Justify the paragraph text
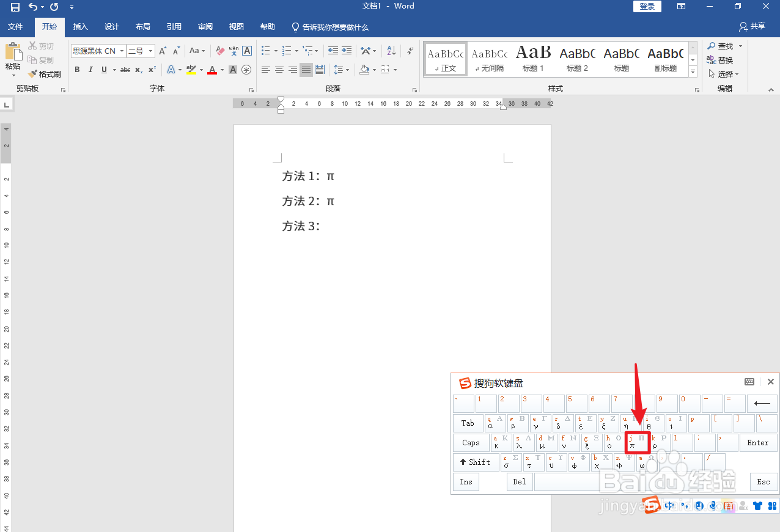Viewport: 780px width, 532px height. [306, 70]
